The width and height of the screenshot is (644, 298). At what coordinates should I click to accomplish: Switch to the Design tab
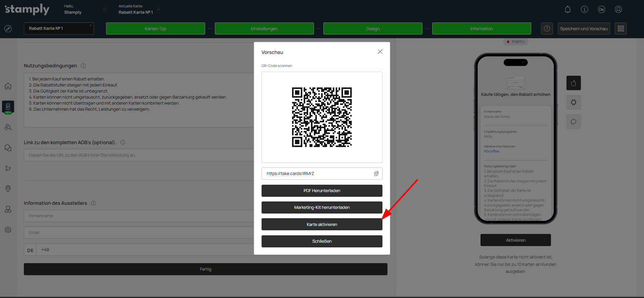coord(372,28)
